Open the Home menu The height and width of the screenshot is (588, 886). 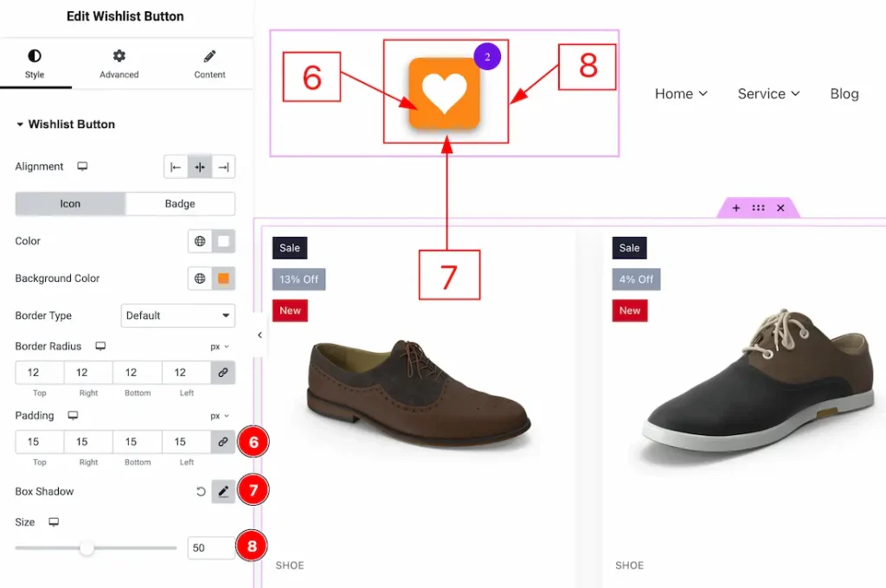tap(681, 93)
